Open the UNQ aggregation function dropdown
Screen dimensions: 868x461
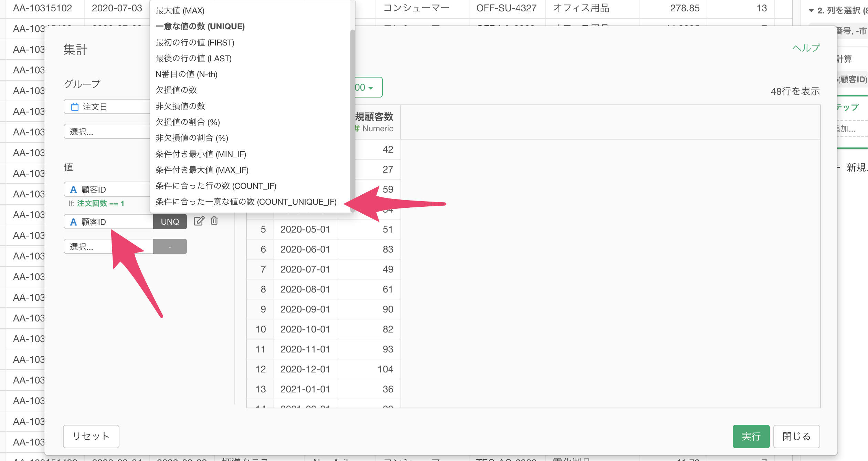click(170, 222)
